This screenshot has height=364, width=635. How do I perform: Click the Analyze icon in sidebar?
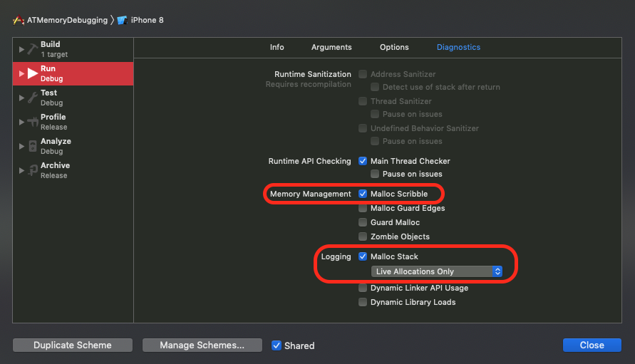[x=33, y=146]
